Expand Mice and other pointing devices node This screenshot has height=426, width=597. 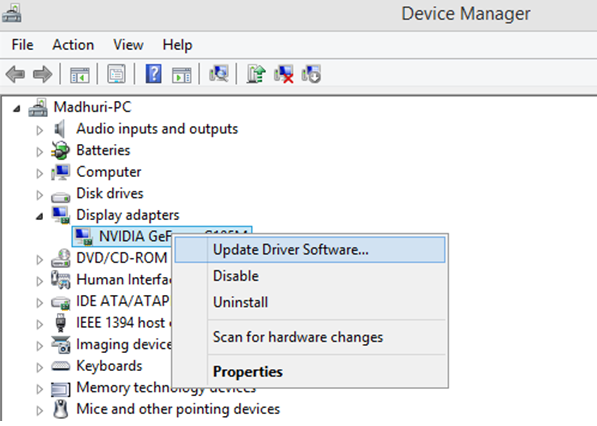point(39,411)
